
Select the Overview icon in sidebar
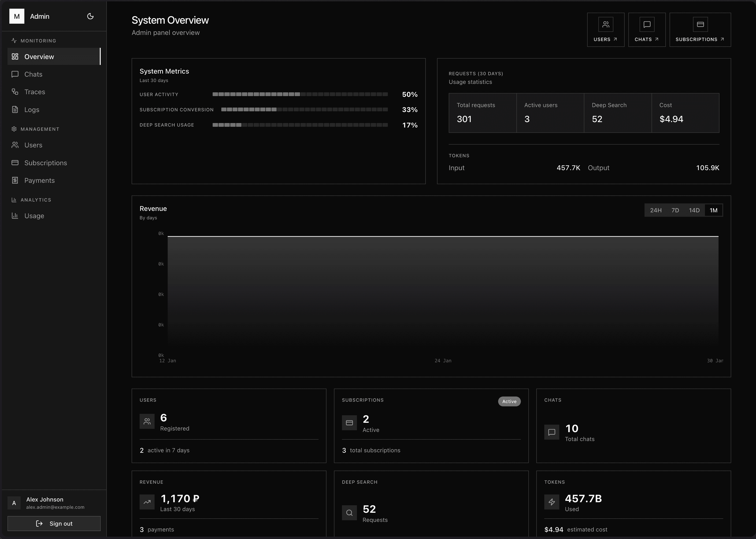(x=15, y=56)
